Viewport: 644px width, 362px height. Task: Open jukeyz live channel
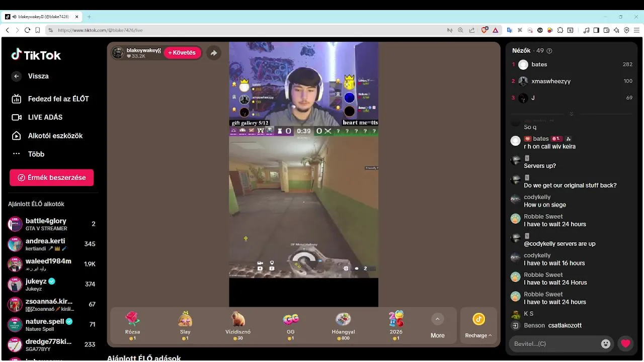[x=51, y=285]
